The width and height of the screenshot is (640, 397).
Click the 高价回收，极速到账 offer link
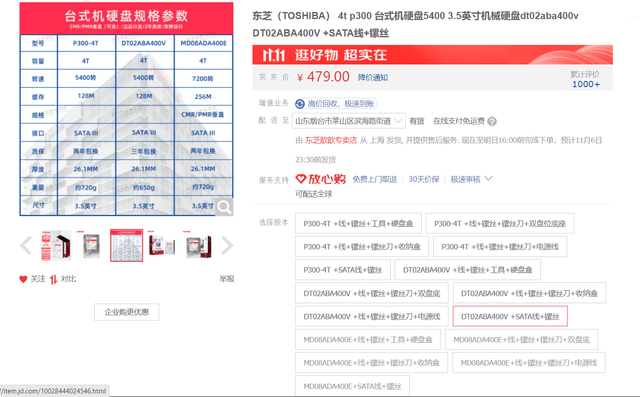[x=341, y=104]
